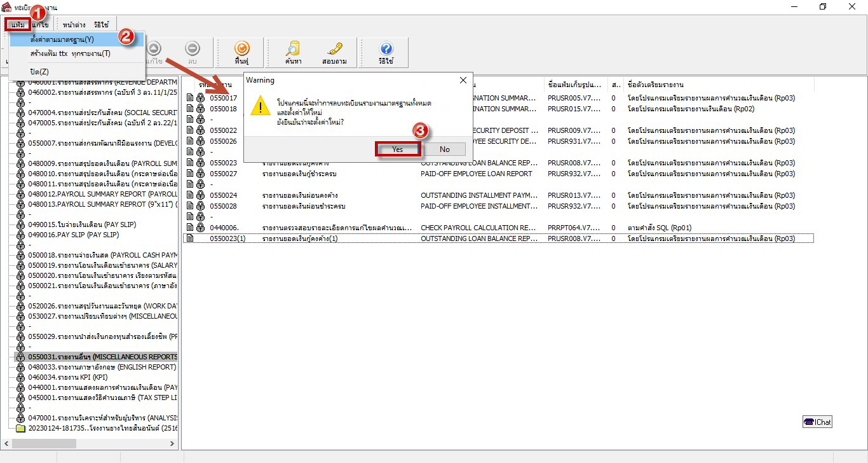This screenshot has width=868, height=463.
Task: Select tree item 0490016 PAY SLIP
Action: tap(73, 235)
